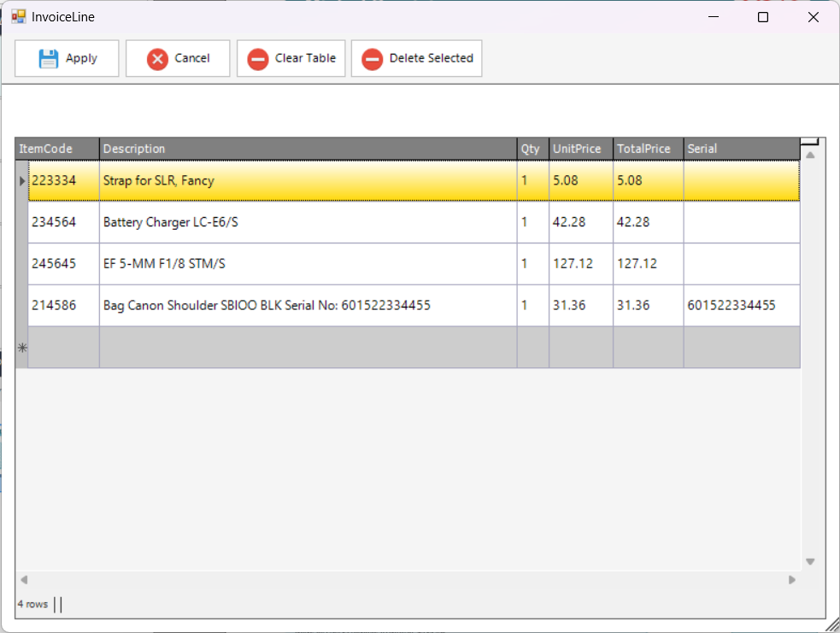Select item code 245645 cell
The width and height of the screenshot is (840, 633).
[63, 264]
